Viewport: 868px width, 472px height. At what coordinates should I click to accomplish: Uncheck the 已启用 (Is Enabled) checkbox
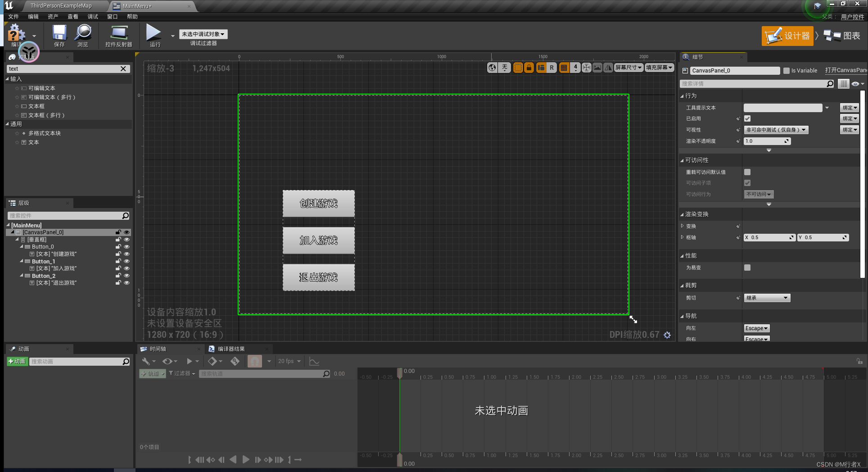[747, 118]
